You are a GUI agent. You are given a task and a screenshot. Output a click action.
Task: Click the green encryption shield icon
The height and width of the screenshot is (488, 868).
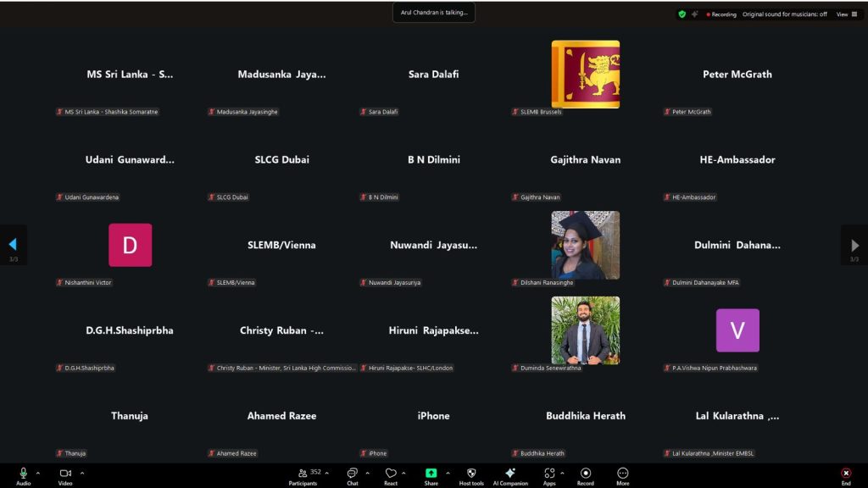682,14
